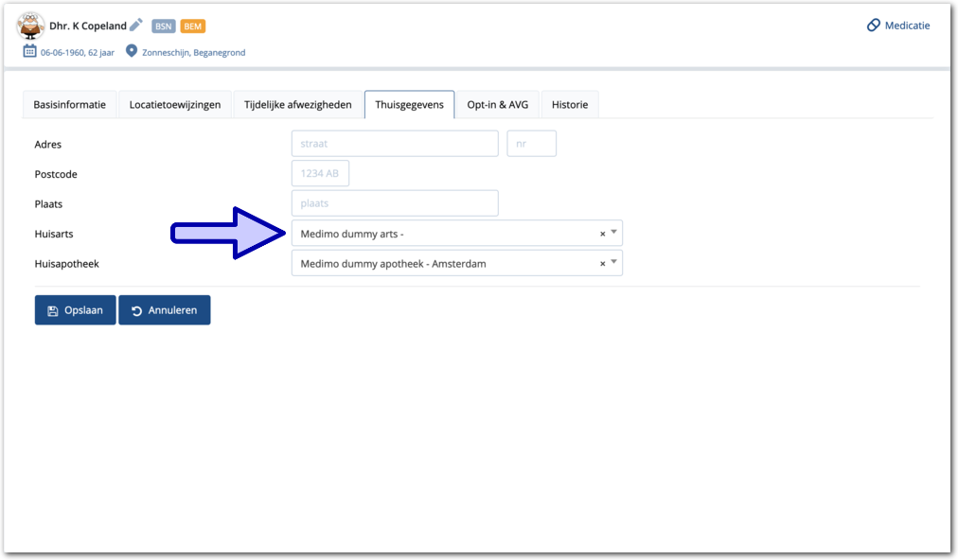Open the Locatietoewijzingen tab

point(175,105)
